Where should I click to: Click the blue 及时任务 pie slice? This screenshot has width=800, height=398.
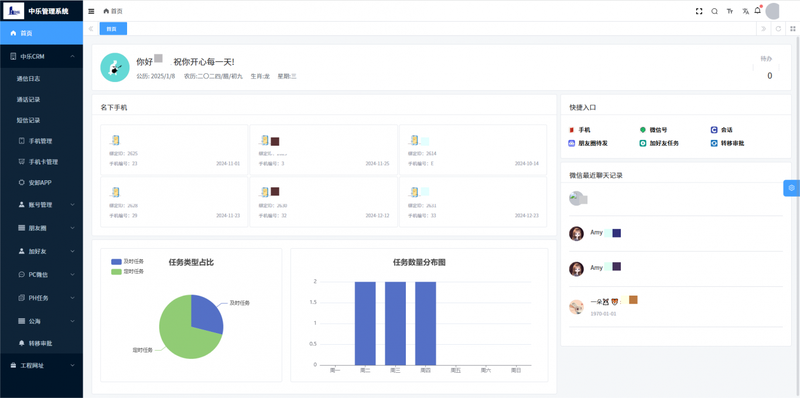pos(206,313)
